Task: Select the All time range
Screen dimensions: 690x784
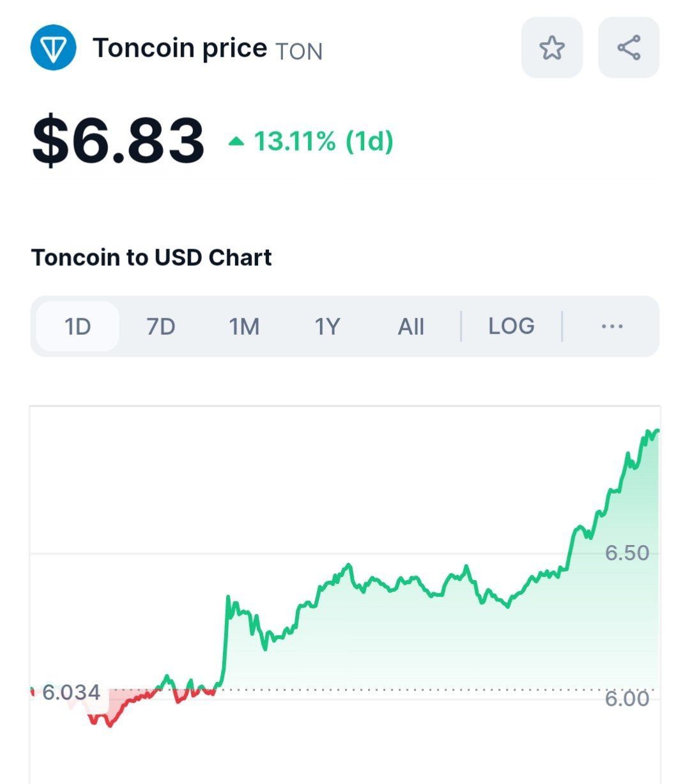Action: (x=411, y=327)
